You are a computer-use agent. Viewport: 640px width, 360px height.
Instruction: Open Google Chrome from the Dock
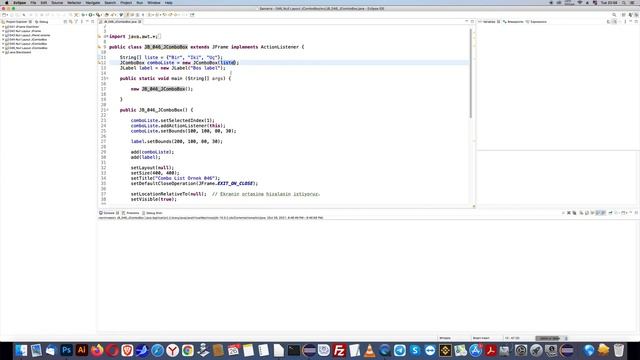point(188,350)
